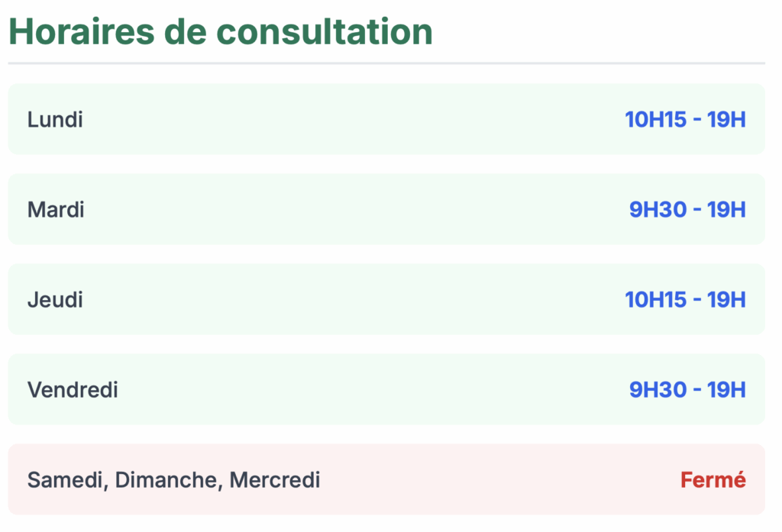Click the word "Samedi" in closed row
Viewport: 782px width, 532px height.
66,480
